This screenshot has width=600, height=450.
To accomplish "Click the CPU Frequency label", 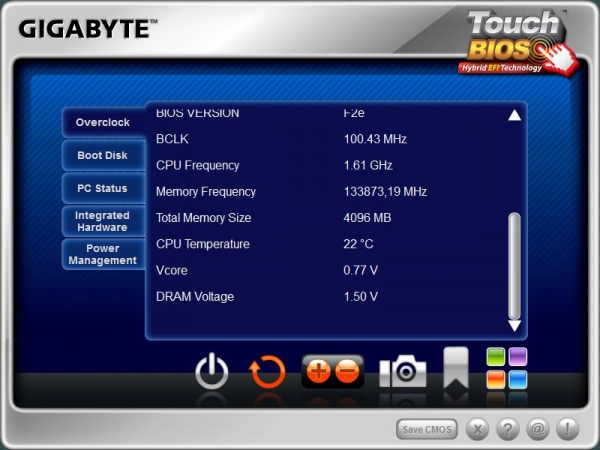I will click(x=197, y=165).
